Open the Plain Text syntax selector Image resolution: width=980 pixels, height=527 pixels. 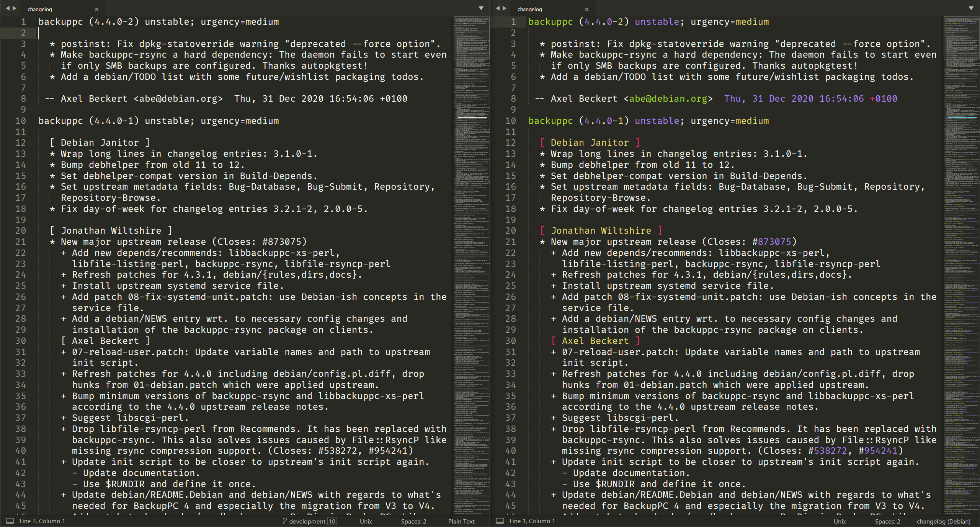461,521
